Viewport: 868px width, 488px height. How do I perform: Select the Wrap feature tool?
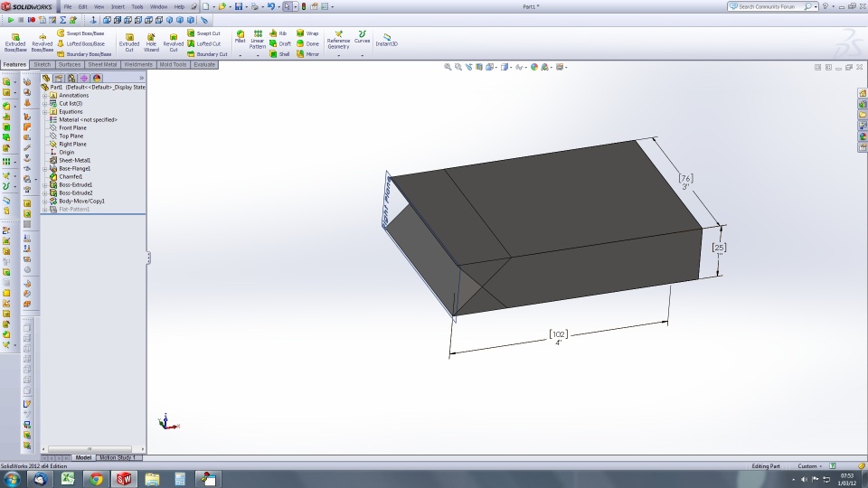307,33
